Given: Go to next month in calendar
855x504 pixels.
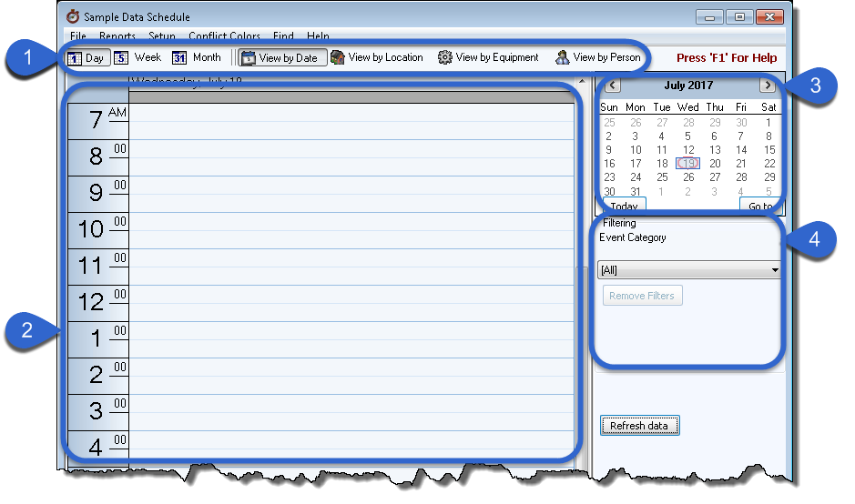Looking at the screenshot, I should [x=767, y=86].
